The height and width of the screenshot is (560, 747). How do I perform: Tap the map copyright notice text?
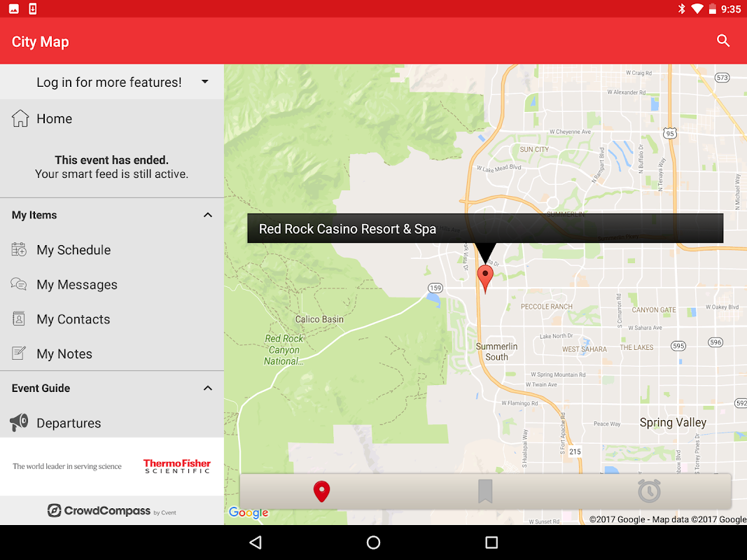point(667,519)
